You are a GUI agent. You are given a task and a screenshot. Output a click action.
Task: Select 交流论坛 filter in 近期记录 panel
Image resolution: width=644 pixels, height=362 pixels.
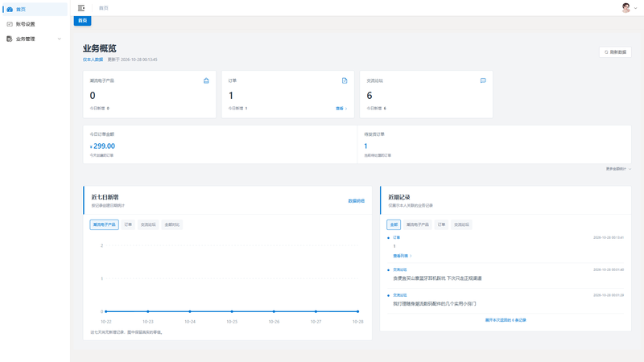(x=461, y=224)
